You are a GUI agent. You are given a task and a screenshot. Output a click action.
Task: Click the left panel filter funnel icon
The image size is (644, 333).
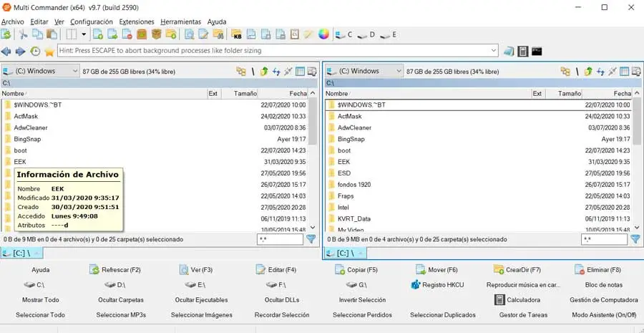coord(311,239)
